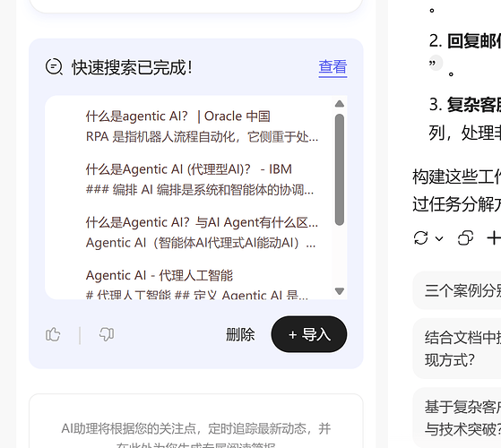Click the 删除 button

click(x=240, y=334)
